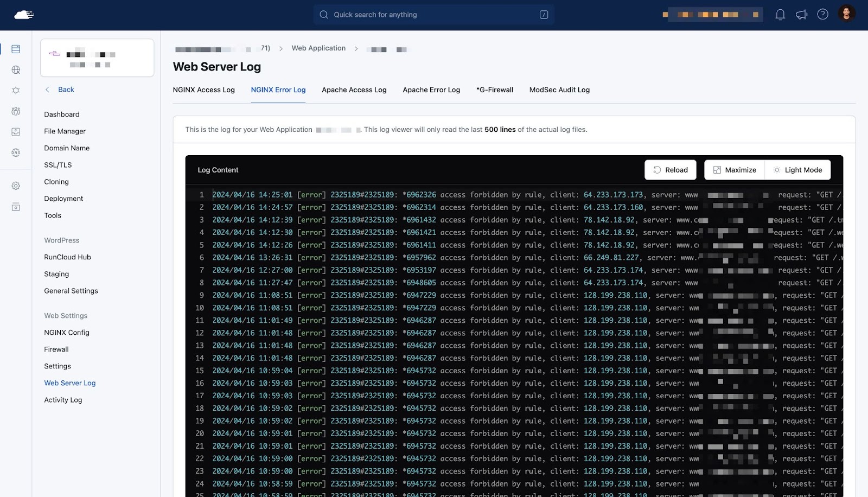Click the bug icon in left rail
The width and height of the screenshot is (868, 497).
[x=16, y=91]
